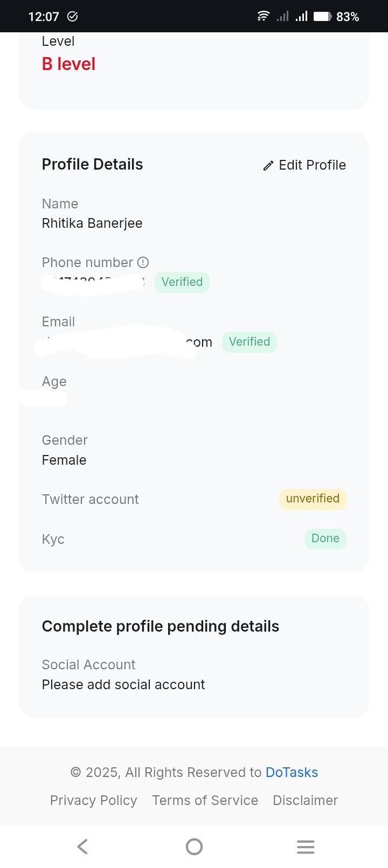The width and height of the screenshot is (388, 868).
Task: Tap the Kyc Done badge
Action: [x=325, y=538]
